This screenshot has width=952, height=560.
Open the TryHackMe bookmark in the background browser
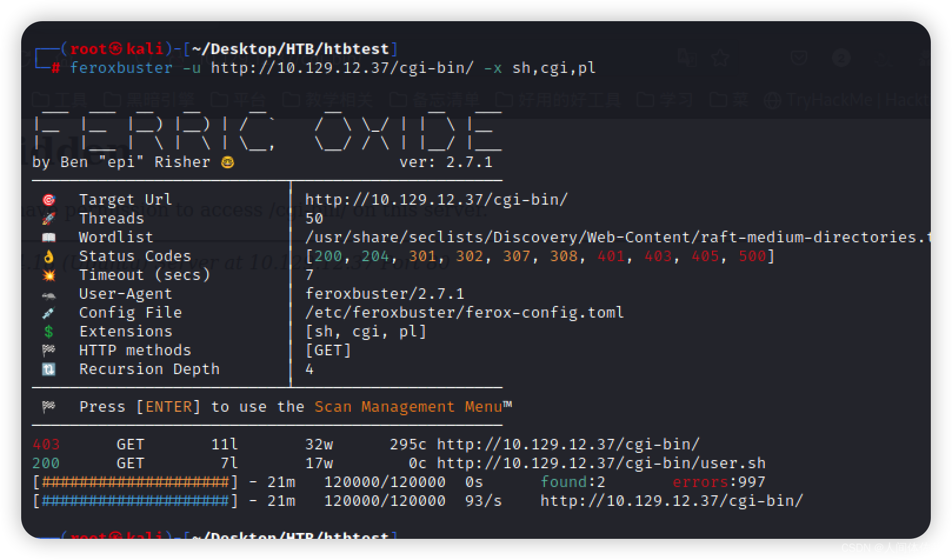point(846,100)
